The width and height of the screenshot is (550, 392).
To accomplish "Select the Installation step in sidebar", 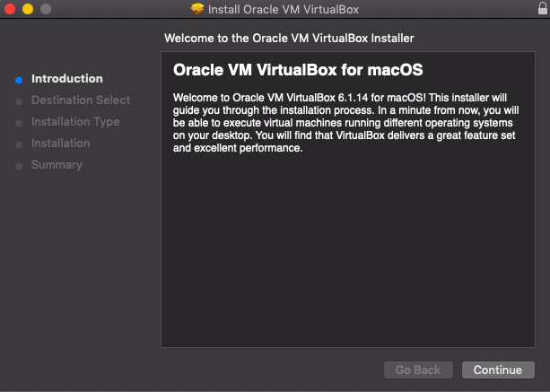I will pos(61,143).
